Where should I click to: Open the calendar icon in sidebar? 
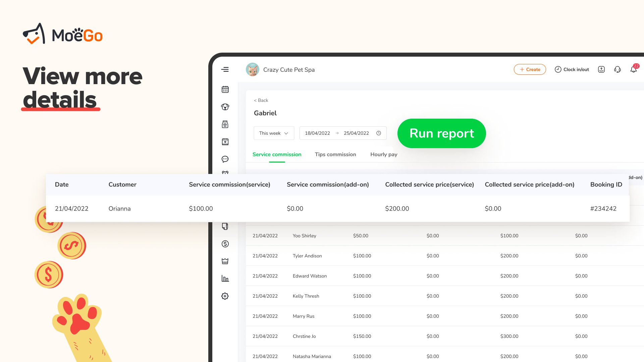click(225, 89)
